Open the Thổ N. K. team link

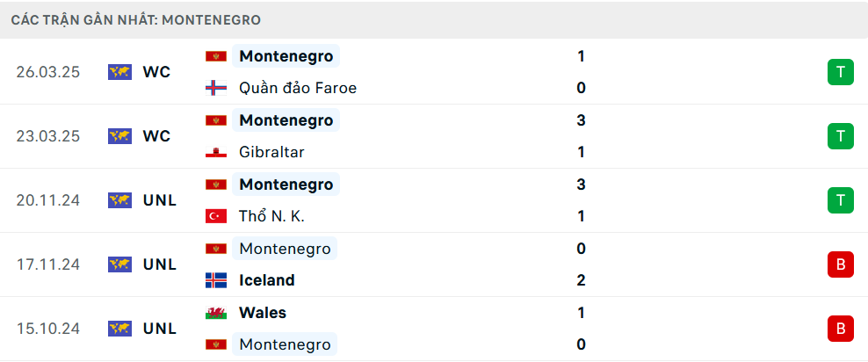pos(271,216)
